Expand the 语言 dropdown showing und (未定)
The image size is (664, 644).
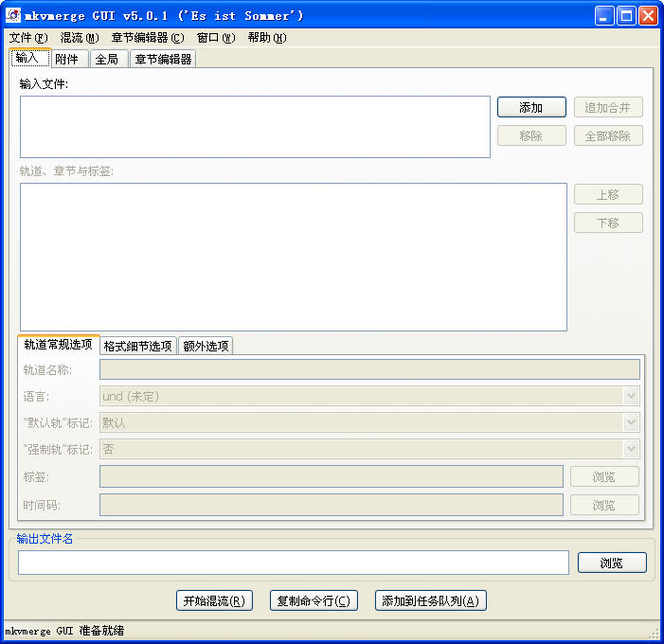(631, 396)
